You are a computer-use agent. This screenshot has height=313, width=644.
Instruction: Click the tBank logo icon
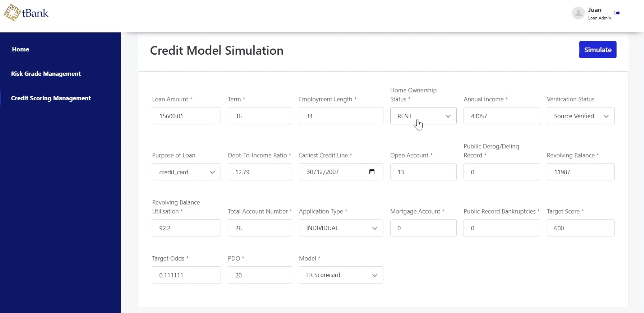tap(13, 13)
